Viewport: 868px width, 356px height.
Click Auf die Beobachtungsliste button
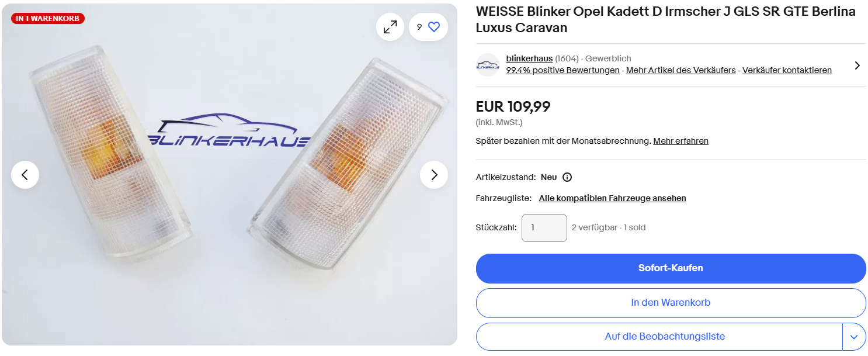click(659, 337)
